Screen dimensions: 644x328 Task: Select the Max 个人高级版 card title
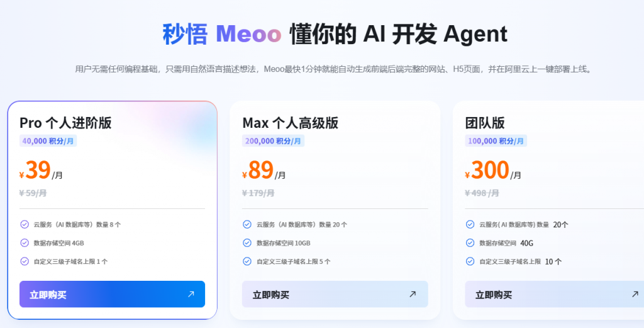(x=291, y=123)
